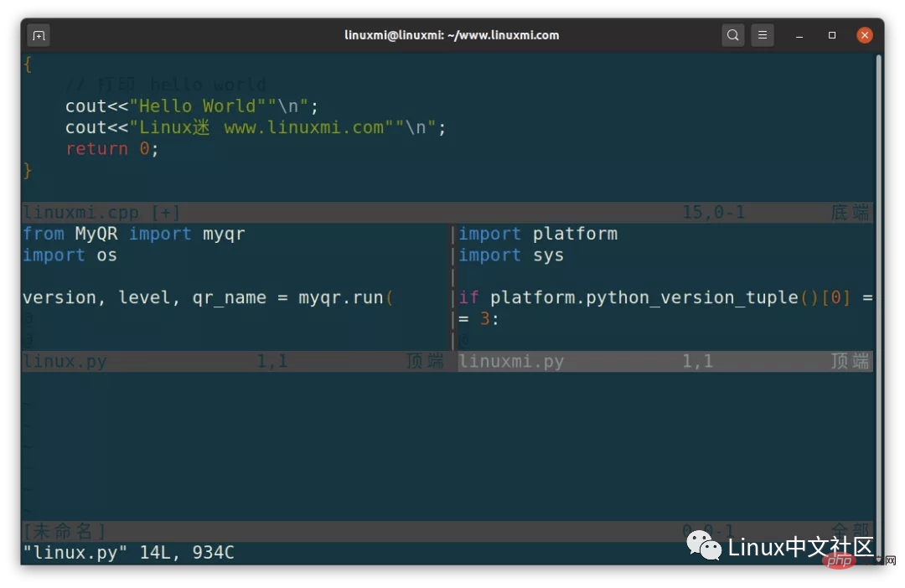This screenshot has height=588, width=905.
Task: Click the cout Hello World line
Action: pos(192,106)
